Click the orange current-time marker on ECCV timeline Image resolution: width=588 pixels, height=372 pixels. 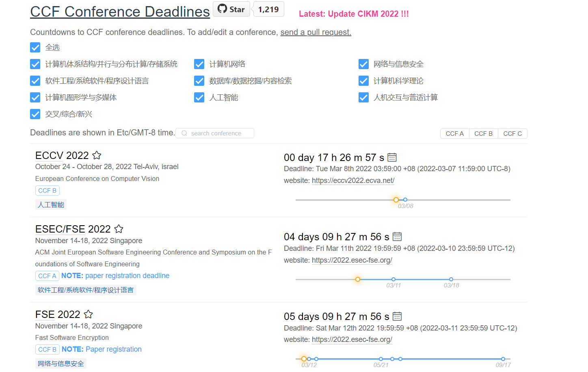(x=396, y=200)
